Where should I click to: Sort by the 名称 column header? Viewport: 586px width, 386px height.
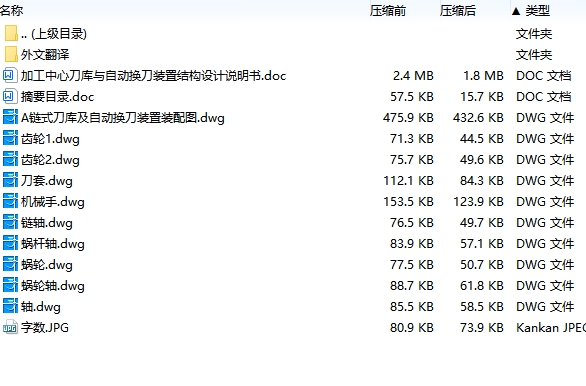pos(11,10)
